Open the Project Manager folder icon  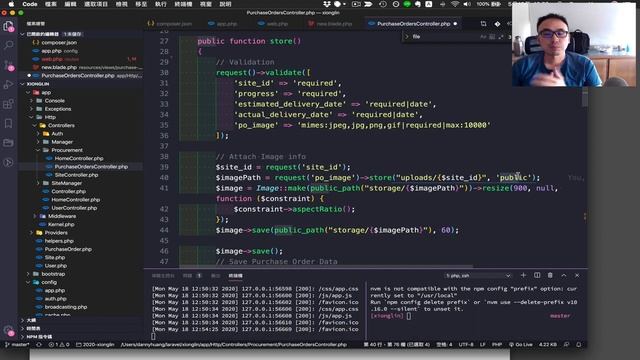[x=8, y=143]
